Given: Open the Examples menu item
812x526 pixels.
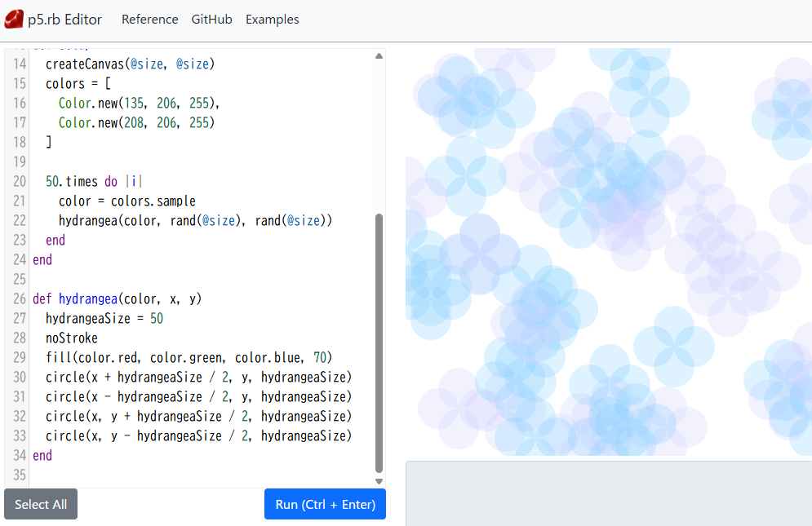Looking at the screenshot, I should (x=273, y=19).
